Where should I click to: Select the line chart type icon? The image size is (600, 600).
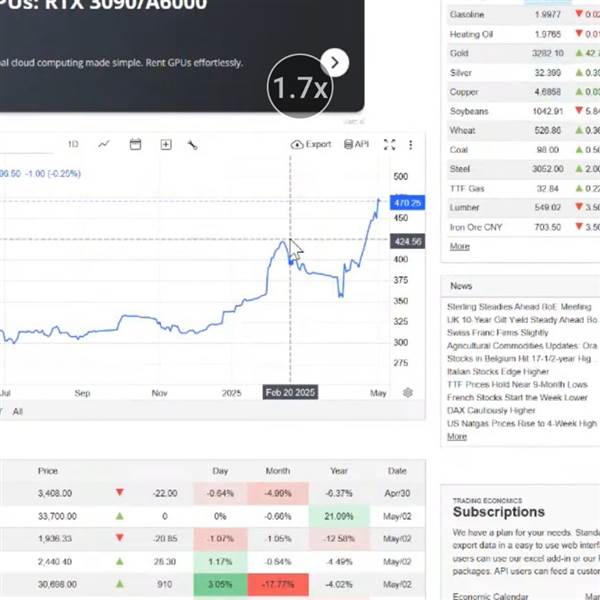click(x=104, y=144)
